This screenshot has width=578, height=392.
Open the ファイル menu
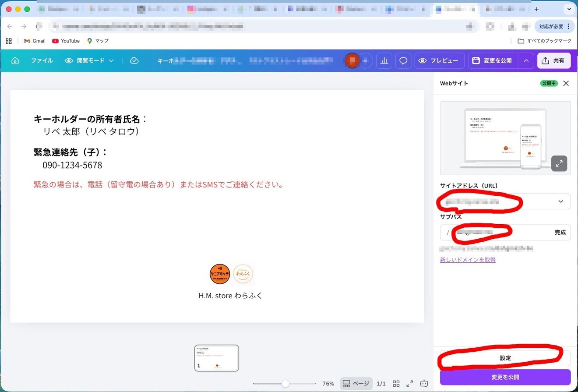tap(42, 61)
